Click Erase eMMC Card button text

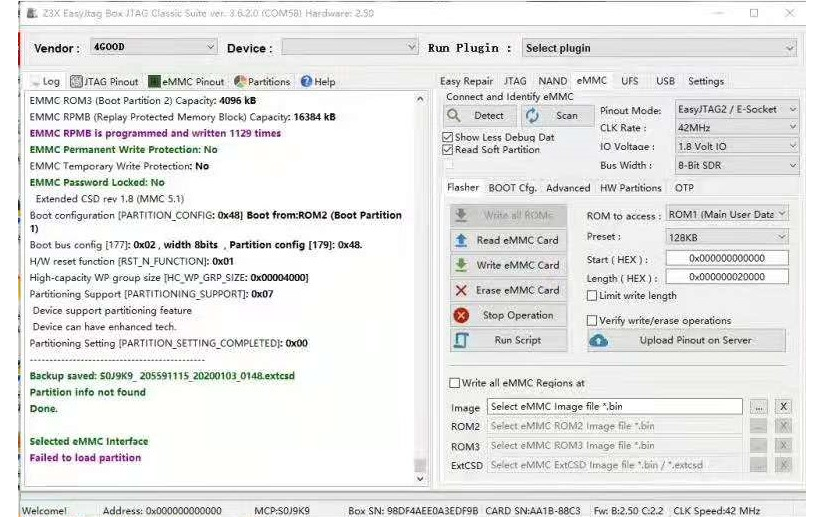pos(518,290)
